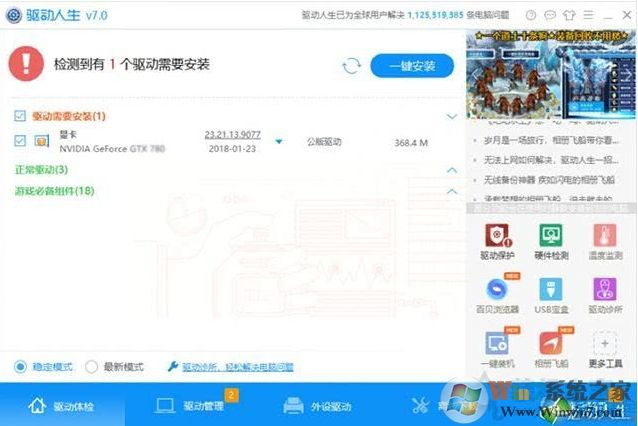Viewport: 638px width, 426px height.
Task: Uncheck the NVIDIA GeForce GTX driver checkbox
Action: [20, 141]
